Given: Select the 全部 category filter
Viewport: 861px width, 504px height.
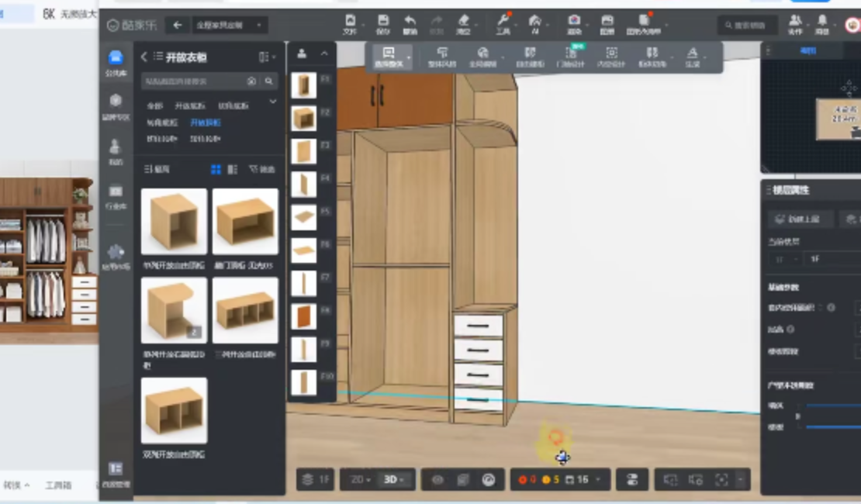Looking at the screenshot, I should pyautogui.click(x=155, y=105).
